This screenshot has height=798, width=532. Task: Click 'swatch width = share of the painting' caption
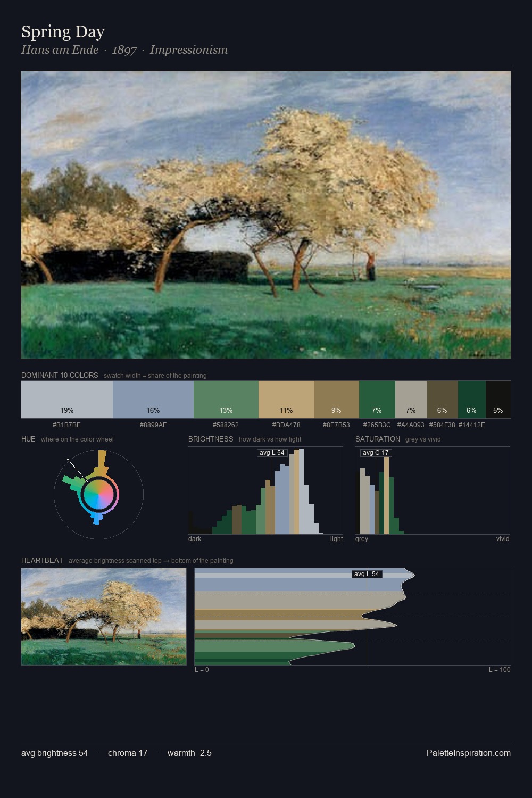(155, 376)
